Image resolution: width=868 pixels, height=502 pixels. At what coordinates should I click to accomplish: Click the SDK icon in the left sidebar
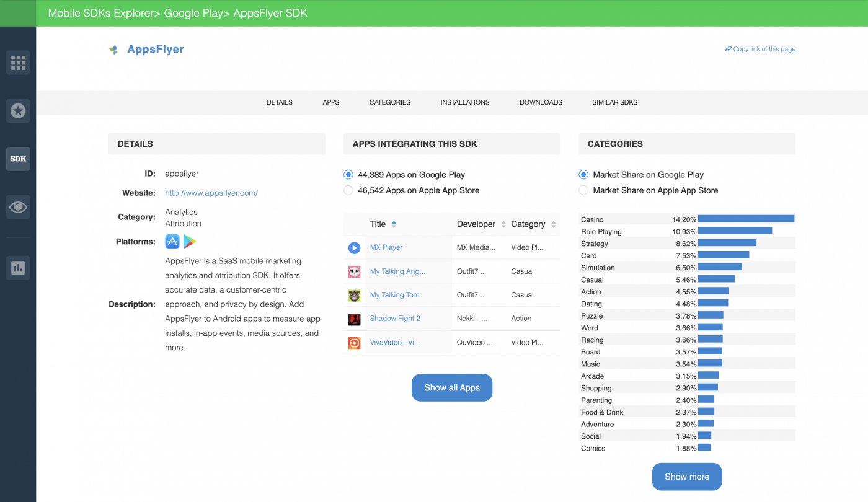click(18, 159)
